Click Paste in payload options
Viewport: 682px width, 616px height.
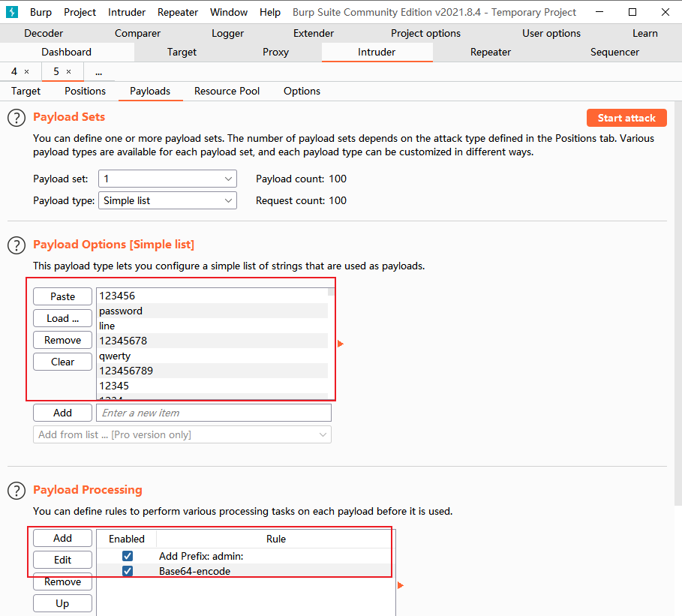point(62,296)
